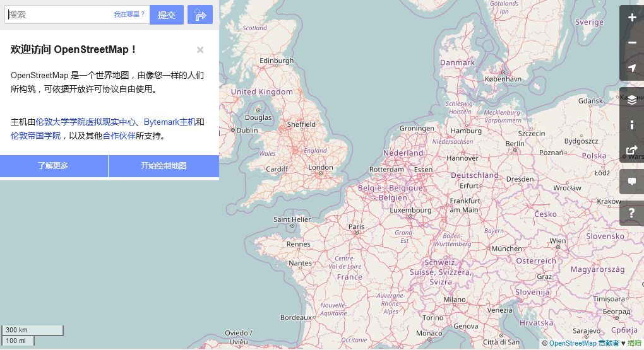
Task: Click the 捐赠 donate link
Action: click(x=634, y=344)
